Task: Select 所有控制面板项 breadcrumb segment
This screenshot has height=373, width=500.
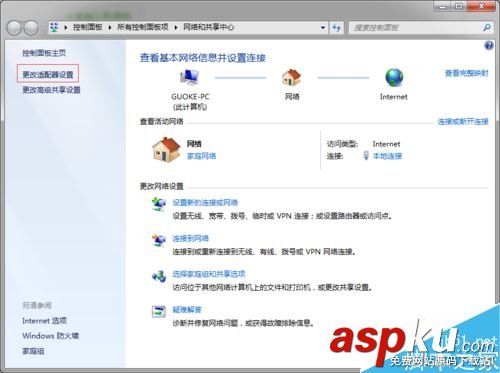Action: tap(143, 27)
